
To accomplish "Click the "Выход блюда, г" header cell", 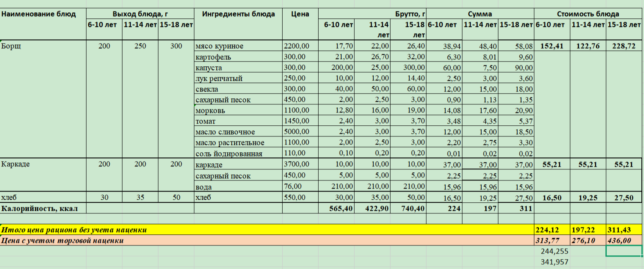I will [140, 14].
